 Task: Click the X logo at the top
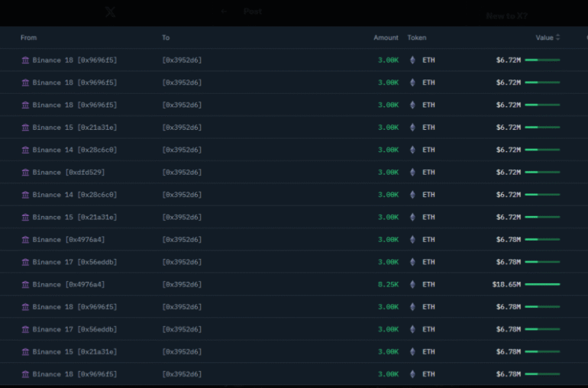point(110,12)
